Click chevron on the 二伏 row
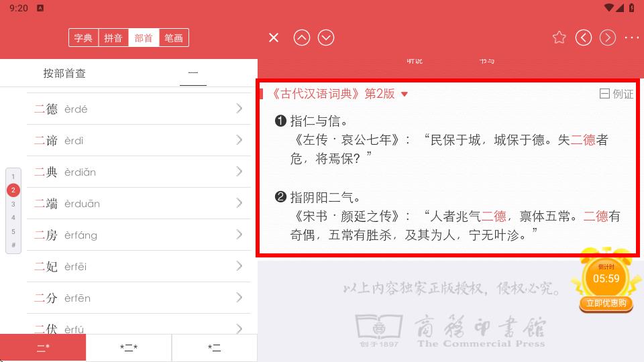Image resolution: width=644 pixels, height=362 pixels. point(239,328)
